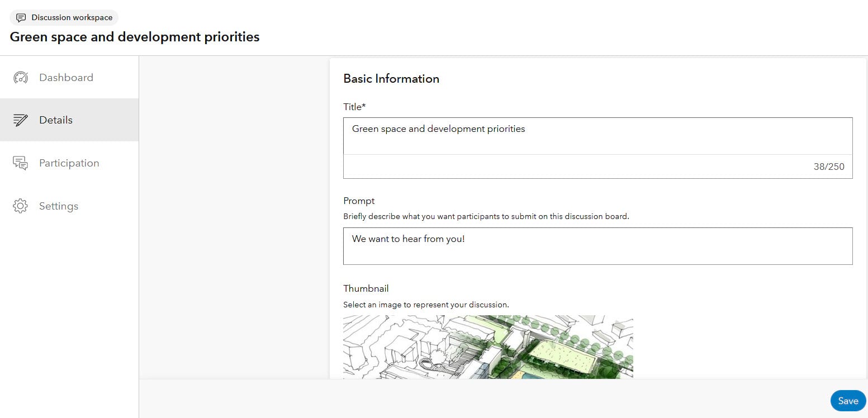Click the 38/250 character counter

tap(828, 167)
